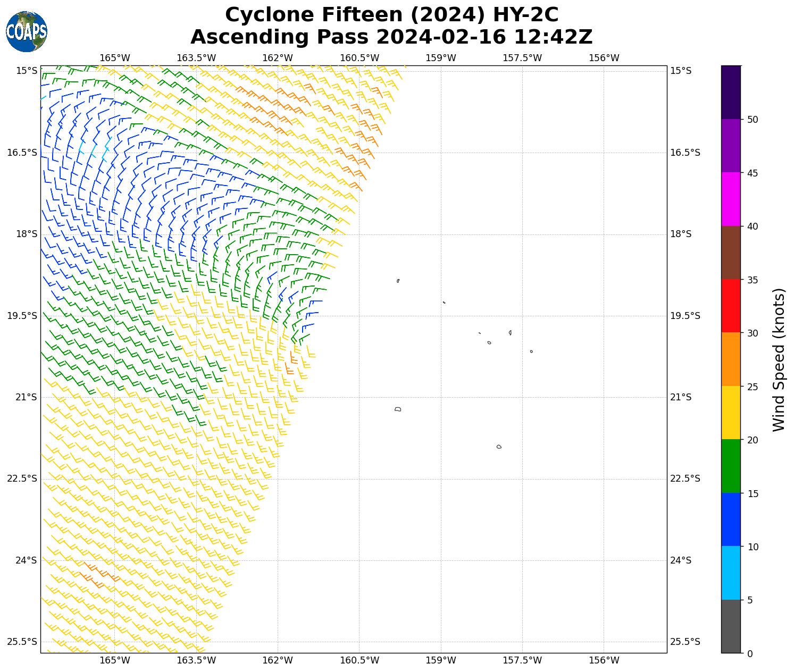794x672 pixels.
Task: Click the 'Wind Speed (knots)' colorbar label
Action: click(779, 360)
